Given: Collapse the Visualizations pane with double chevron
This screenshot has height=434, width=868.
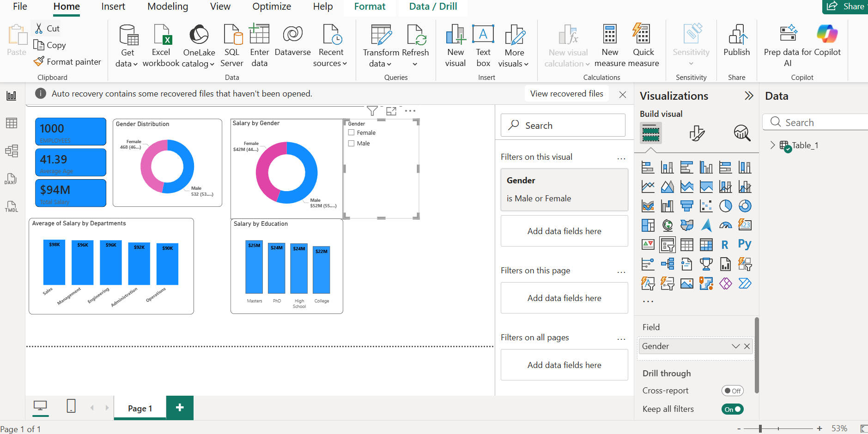Looking at the screenshot, I should [749, 96].
